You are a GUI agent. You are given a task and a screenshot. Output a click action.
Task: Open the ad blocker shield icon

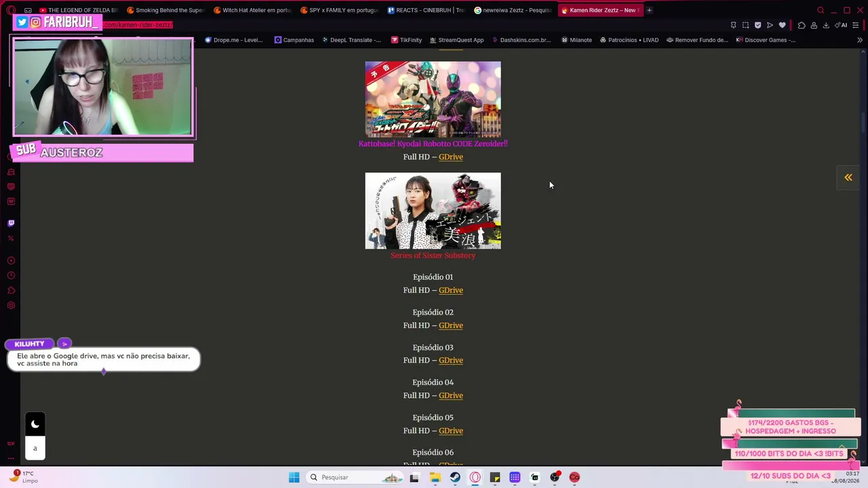pos(757,25)
